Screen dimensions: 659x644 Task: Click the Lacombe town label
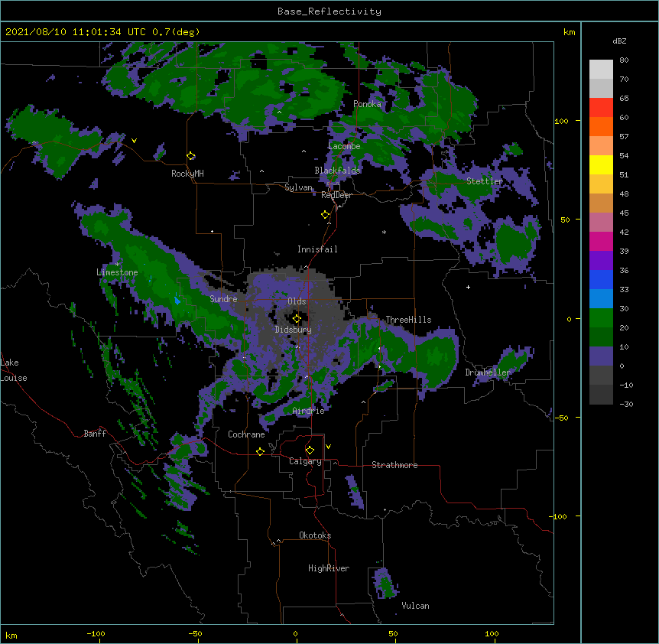pyautogui.click(x=344, y=146)
